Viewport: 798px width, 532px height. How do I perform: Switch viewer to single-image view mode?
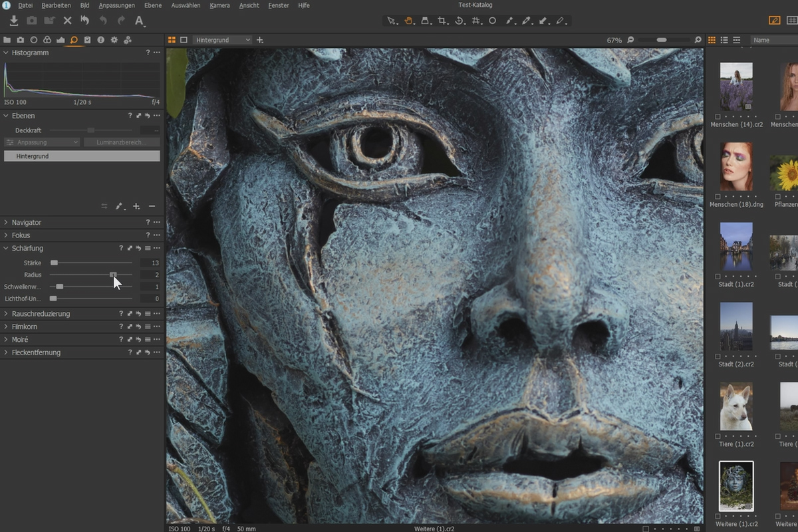[184, 40]
